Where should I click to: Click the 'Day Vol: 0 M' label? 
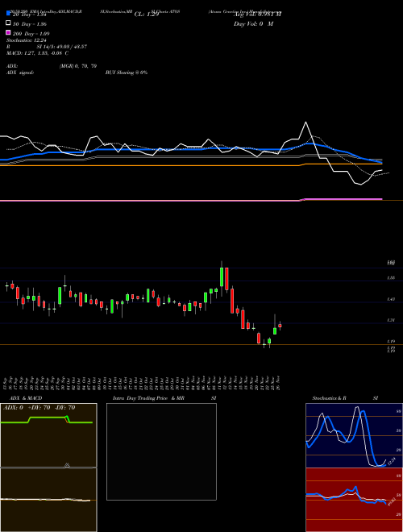click(x=253, y=24)
